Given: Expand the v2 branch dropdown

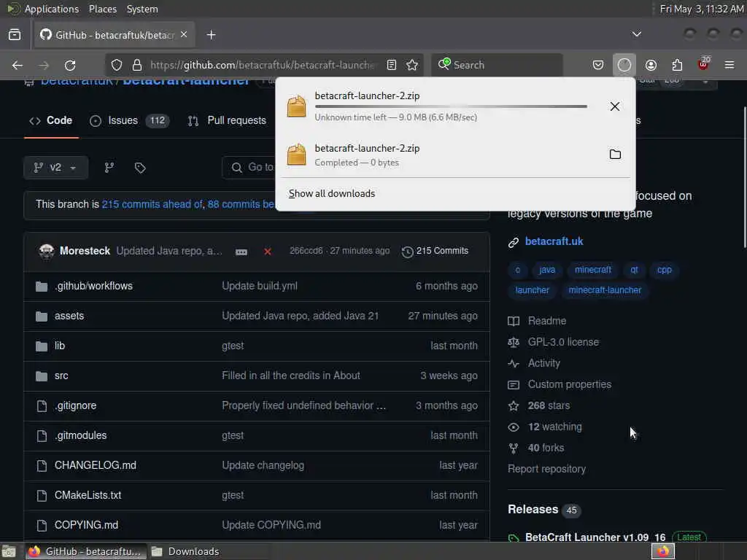Looking at the screenshot, I should (55, 168).
